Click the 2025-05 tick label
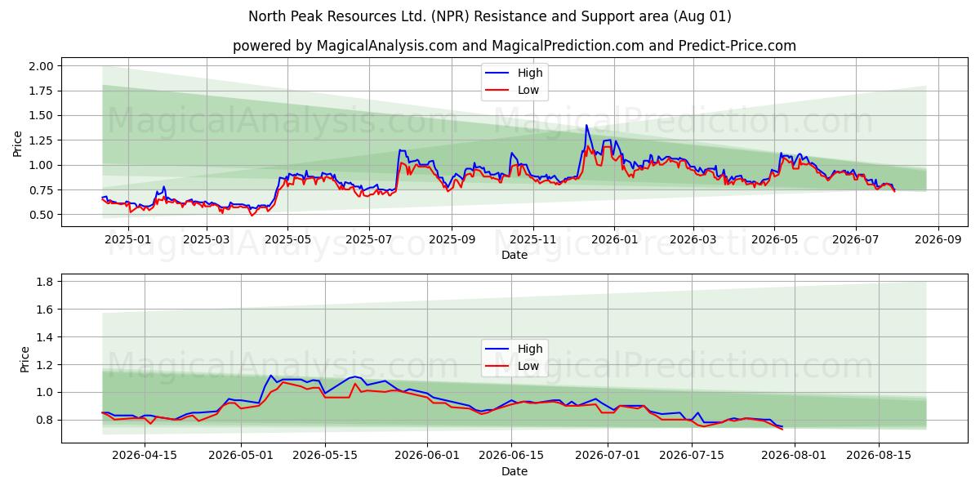The width and height of the screenshot is (980, 490). [288, 239]
